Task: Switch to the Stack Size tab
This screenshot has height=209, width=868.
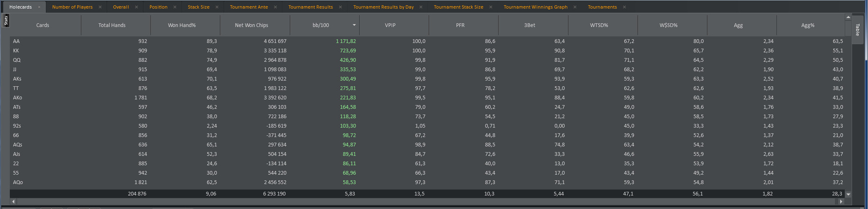Action: click(199, 7)
